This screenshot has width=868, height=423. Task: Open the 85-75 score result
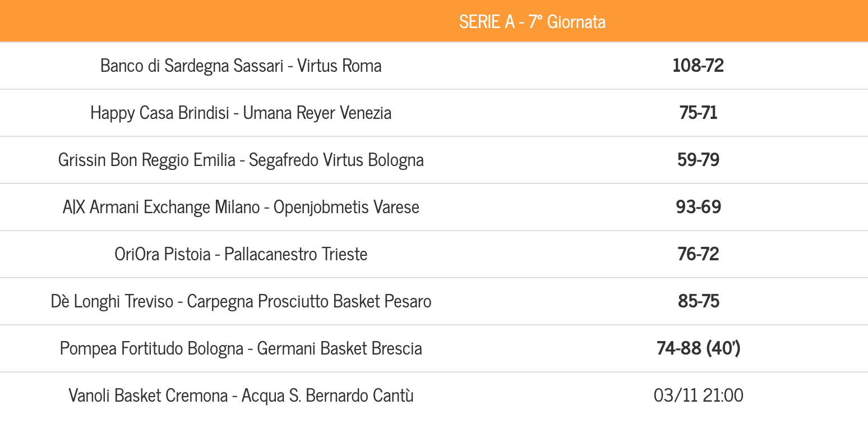pyautogui.click(x=698, y=301)
